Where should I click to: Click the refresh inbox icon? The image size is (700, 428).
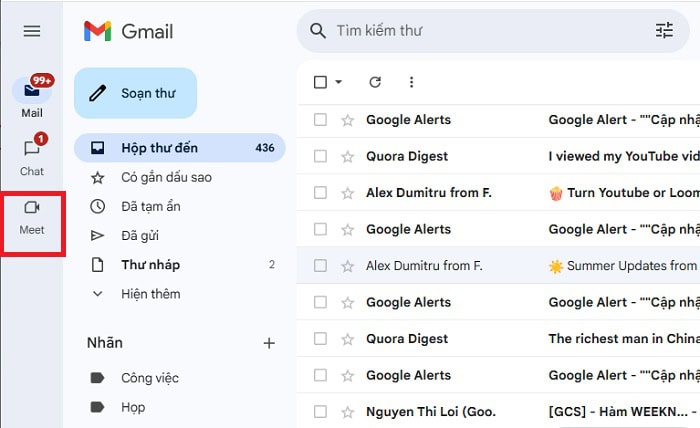click(375, 82)
